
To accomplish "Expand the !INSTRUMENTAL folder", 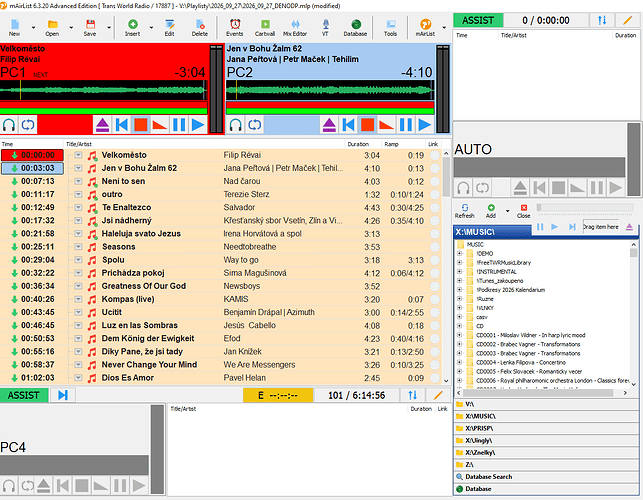I will [x=460, y=272].
